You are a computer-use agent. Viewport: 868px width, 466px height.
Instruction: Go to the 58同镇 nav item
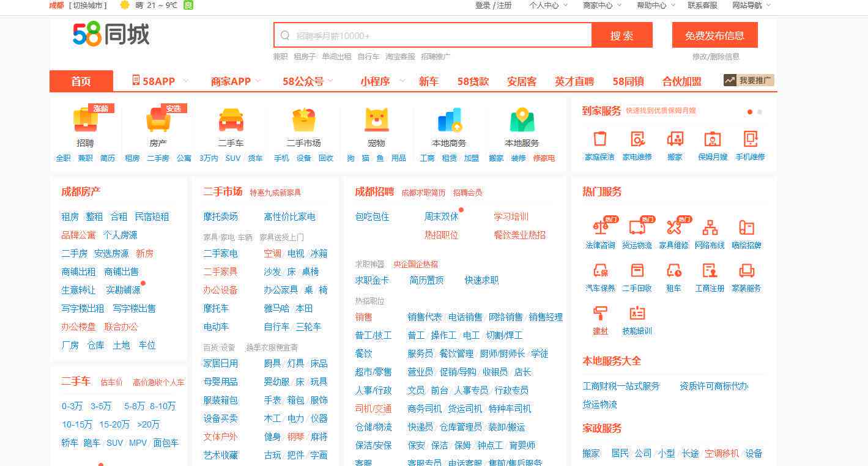tap(628, 81)
